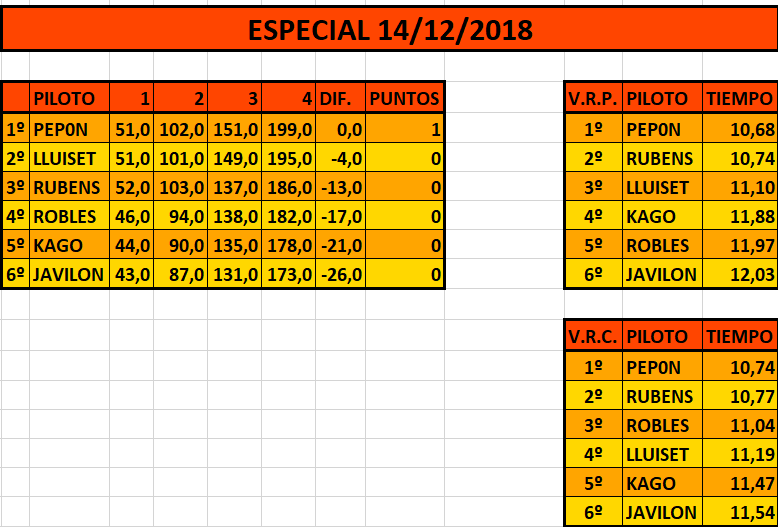Viewport: 778px width, 527px height.
Task: Click ROBLES's 46,0 first round cell
Action: click(x=131, y=216)
